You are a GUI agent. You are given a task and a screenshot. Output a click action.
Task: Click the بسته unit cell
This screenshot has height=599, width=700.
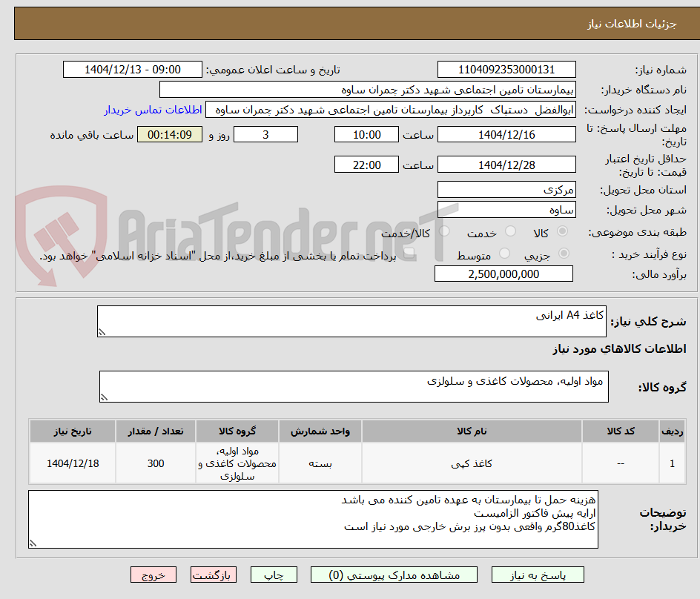[x=320, y=464]
